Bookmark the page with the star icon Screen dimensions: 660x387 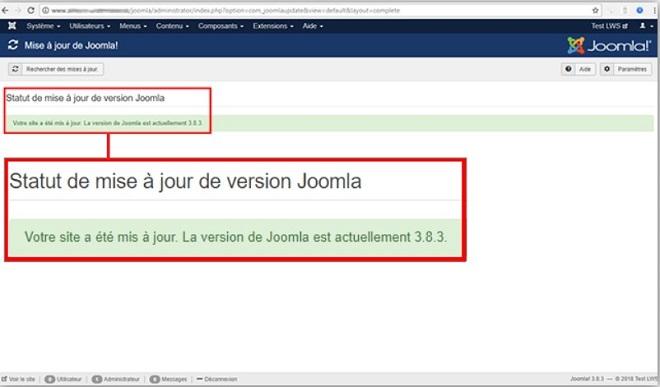[595, 10]
